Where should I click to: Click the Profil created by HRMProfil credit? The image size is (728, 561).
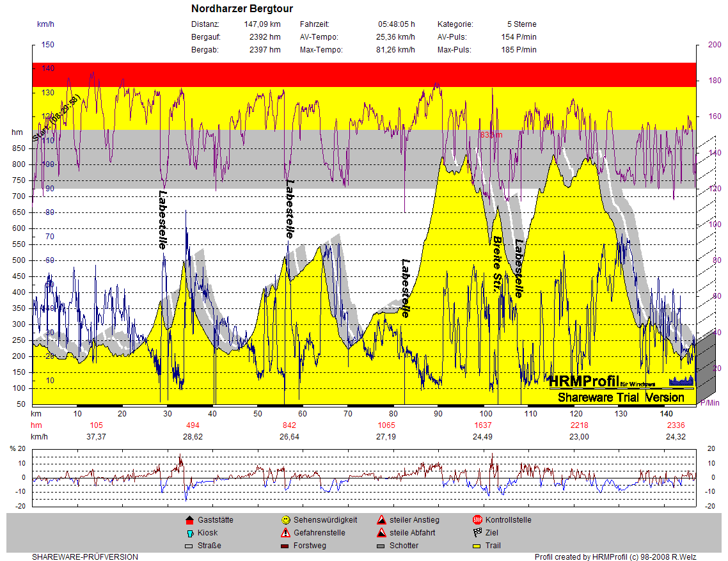pos(615,557)
